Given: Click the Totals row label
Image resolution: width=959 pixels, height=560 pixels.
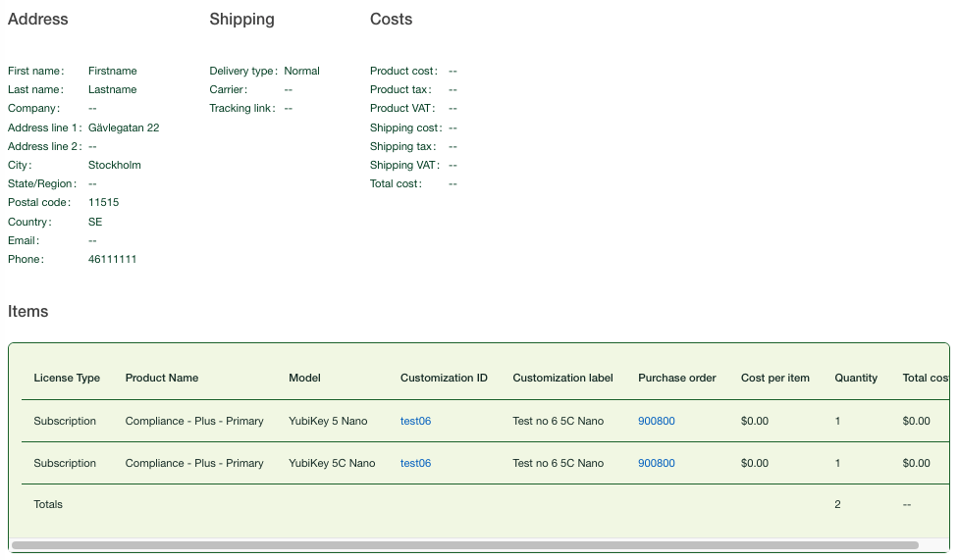Looking at the screenshot, I should [x=48, y=504].
